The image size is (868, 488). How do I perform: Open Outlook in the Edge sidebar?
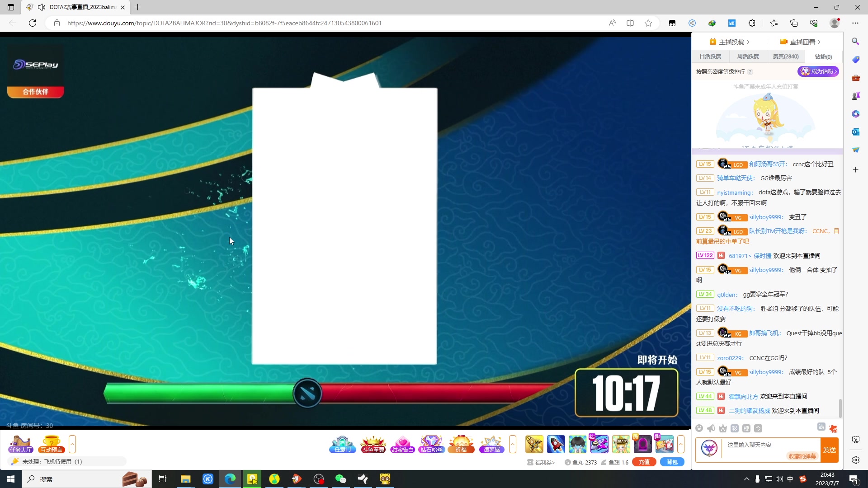tap(855, 132)
